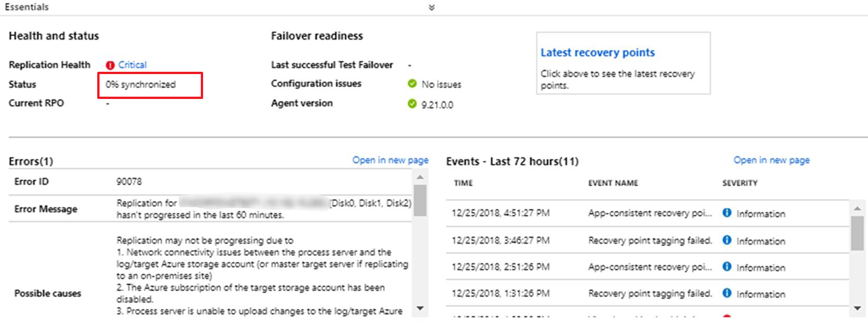868x327 pixels.
Task: Click green check icon beside agent version 9.21.0.0
Action: [412, 104]
